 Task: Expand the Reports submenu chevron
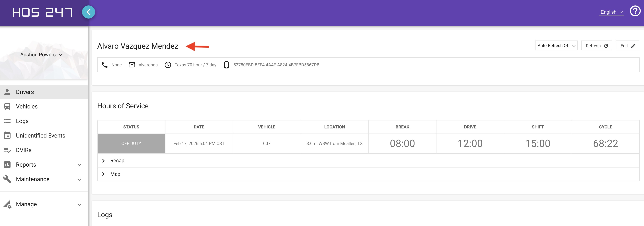79,165
